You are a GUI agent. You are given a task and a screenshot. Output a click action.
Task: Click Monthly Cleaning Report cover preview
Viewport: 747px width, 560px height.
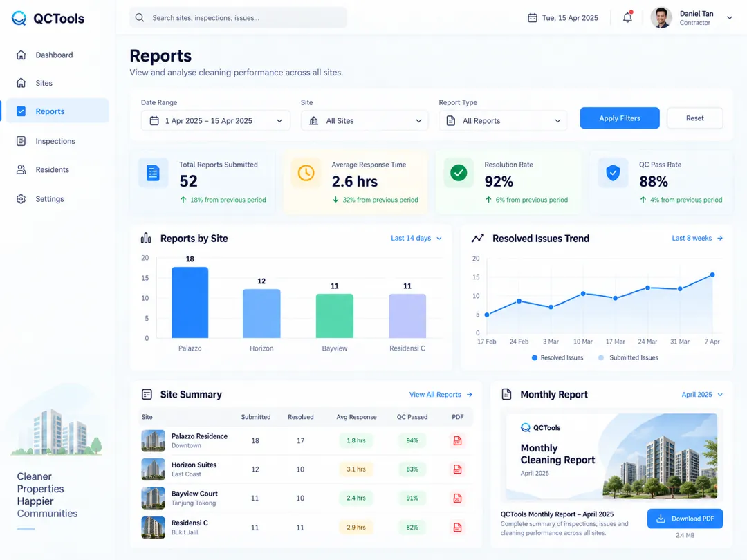click(x=611, y=456)
